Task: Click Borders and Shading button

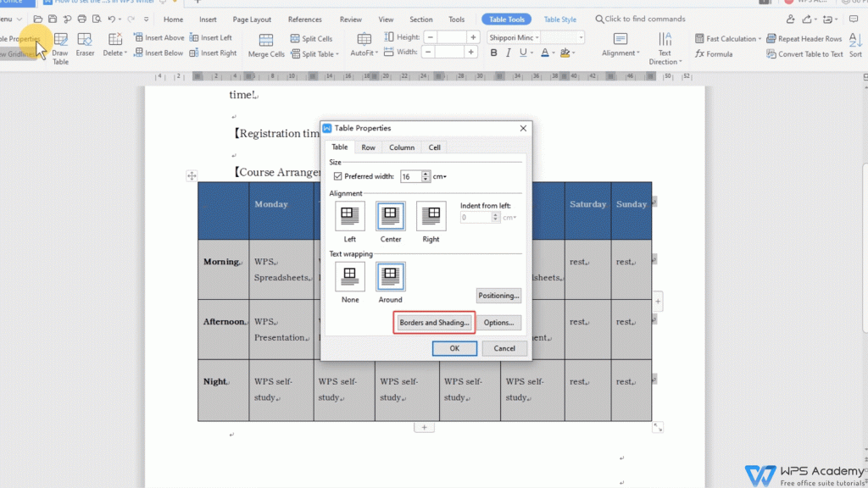Action: (x=434, y=323)
